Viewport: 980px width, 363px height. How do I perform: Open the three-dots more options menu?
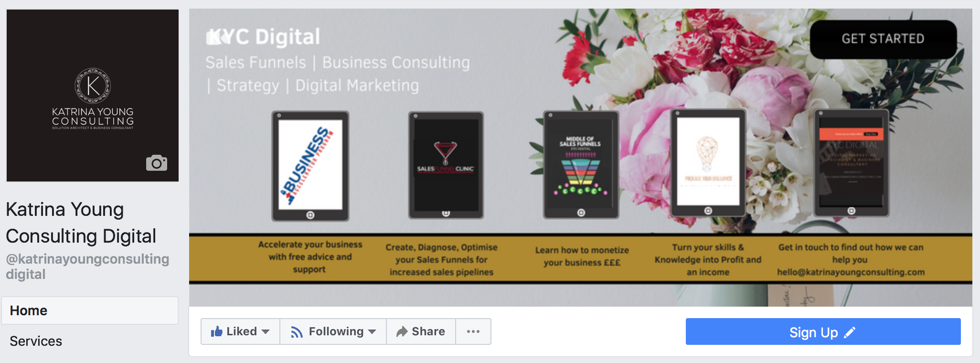(473, 331)
